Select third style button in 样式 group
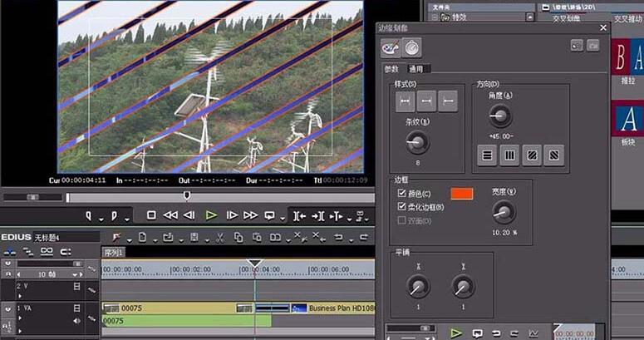This screenshot has height=340, width=644. (x=448, y=101)
